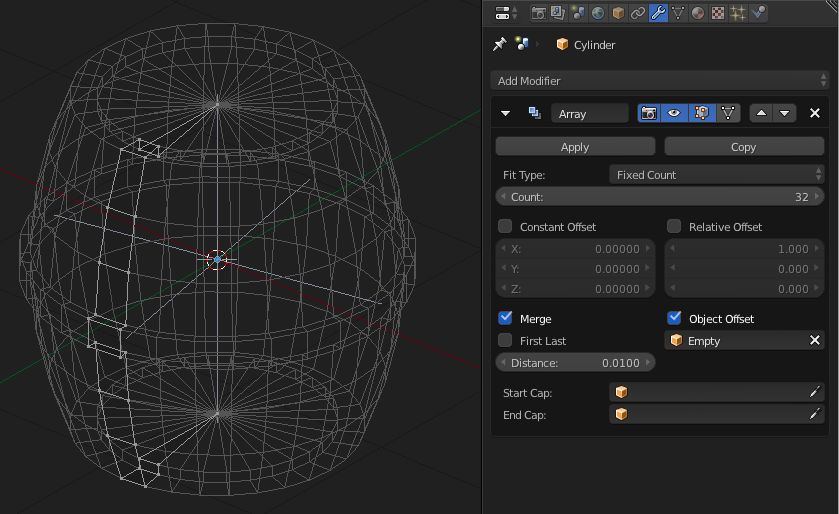Click the Count value field
This screenshot has height=514, width=839.
click(659, 197)
